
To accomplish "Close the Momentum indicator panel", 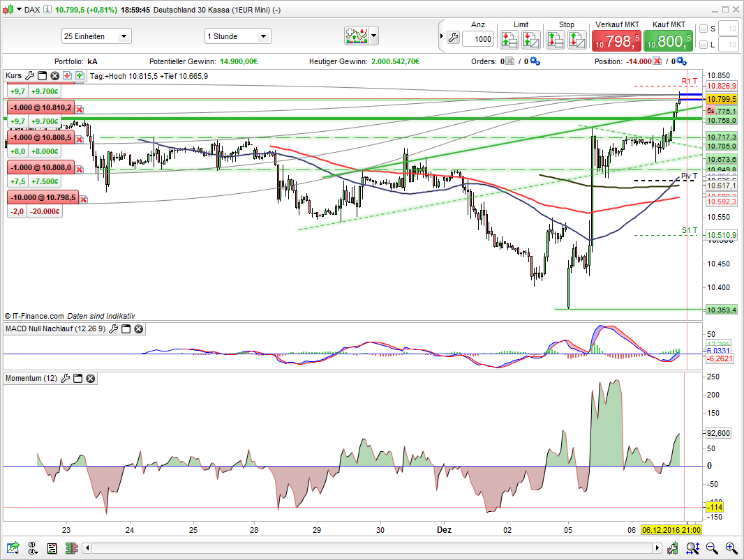I will [90, 379].
